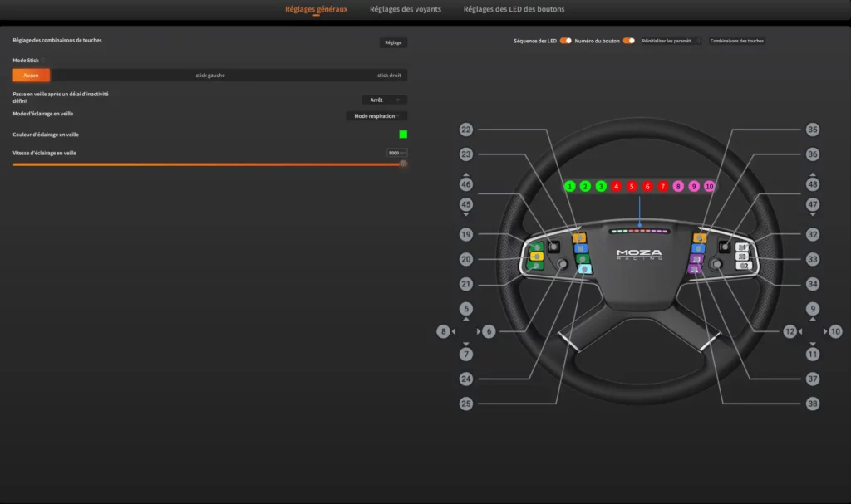Click button number 38 badge

813,404
